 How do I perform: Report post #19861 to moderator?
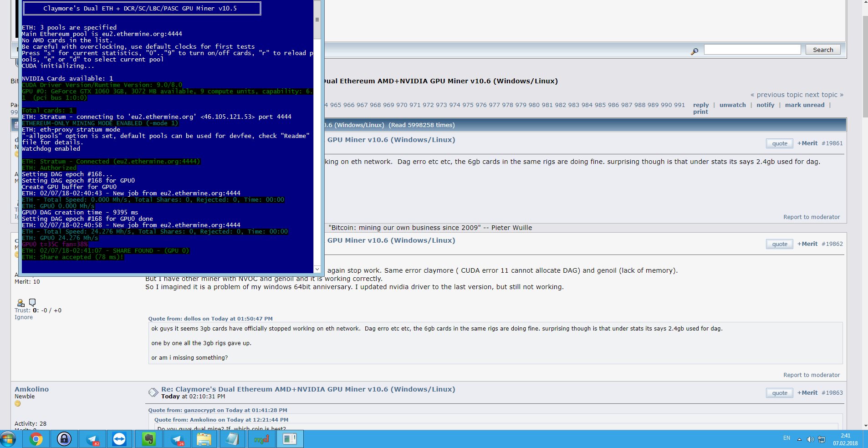[812, 217]
